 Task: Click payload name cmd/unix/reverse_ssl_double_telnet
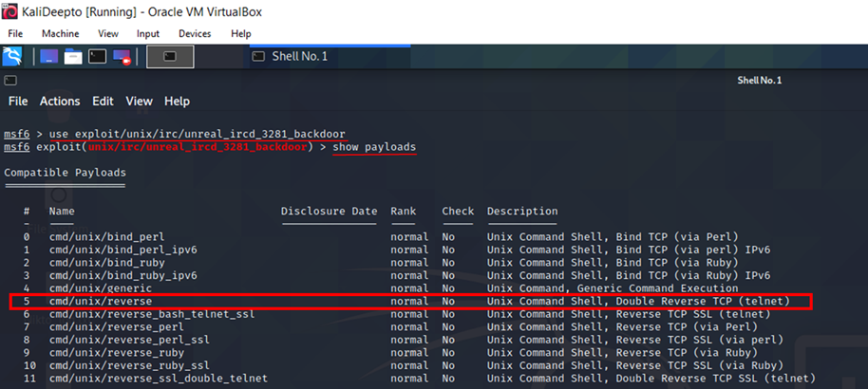click(159, 379)
